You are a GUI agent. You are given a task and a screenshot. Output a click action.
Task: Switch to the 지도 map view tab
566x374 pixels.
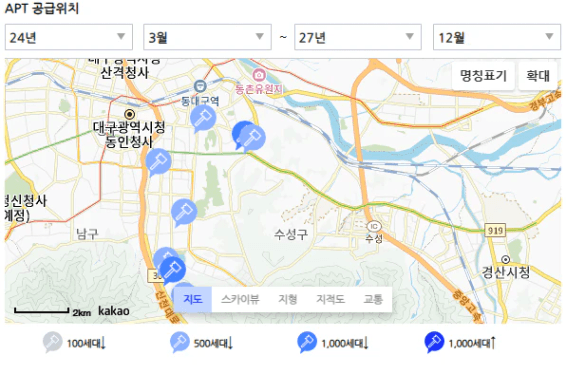193,299
